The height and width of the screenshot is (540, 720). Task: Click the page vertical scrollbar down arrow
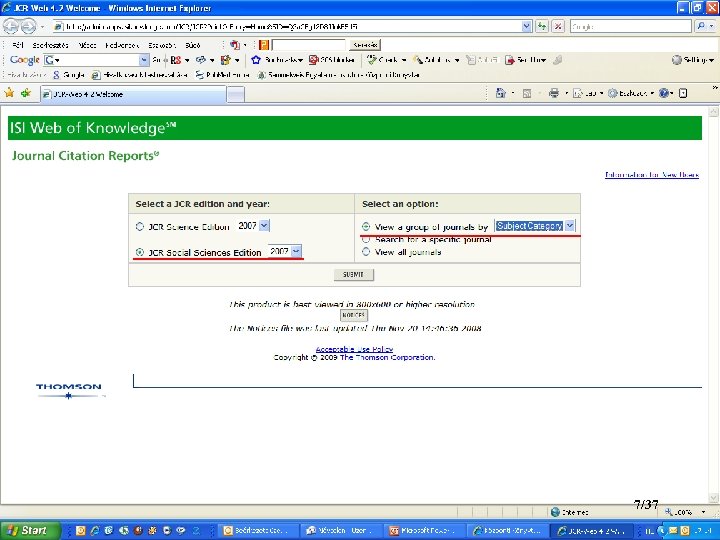coord(713,498)
